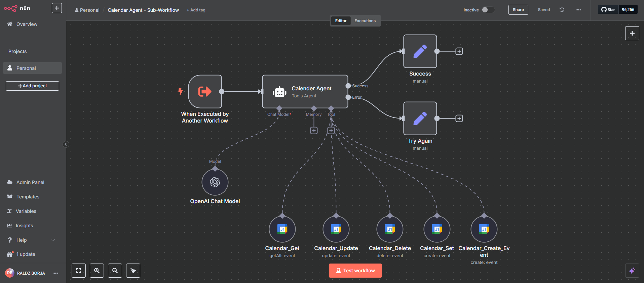Open the add node panel plus button
Screen dimensions: 644x283
pos(632,33)
